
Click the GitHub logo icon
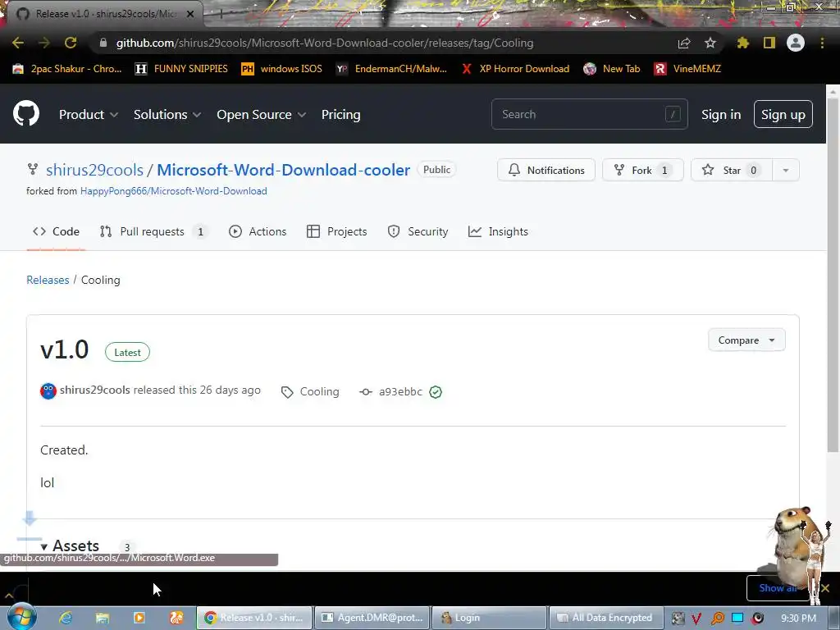26,113
